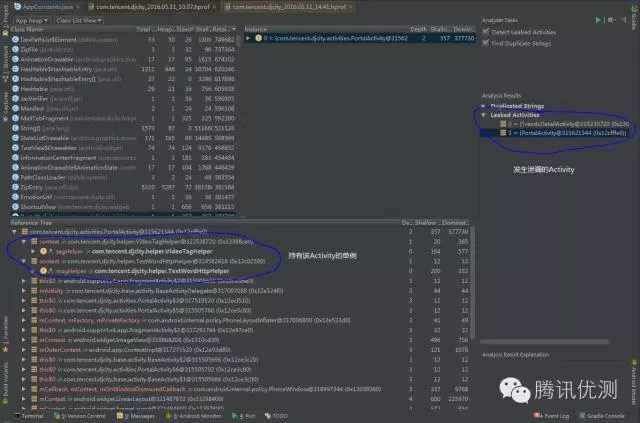Open the TODO tool window

pos(276,416)
